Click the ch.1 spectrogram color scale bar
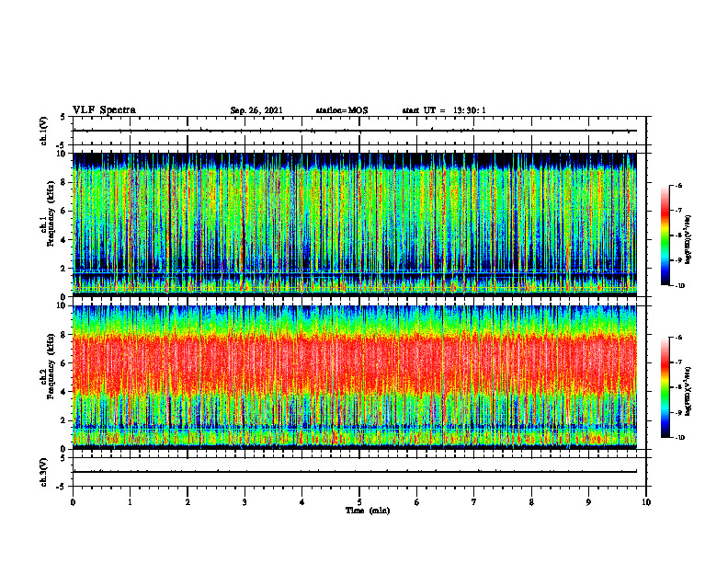 point(665,236)
